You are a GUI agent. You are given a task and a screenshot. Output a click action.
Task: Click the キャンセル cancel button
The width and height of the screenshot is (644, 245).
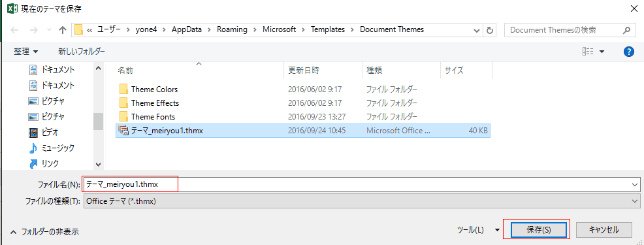[604, 230]
